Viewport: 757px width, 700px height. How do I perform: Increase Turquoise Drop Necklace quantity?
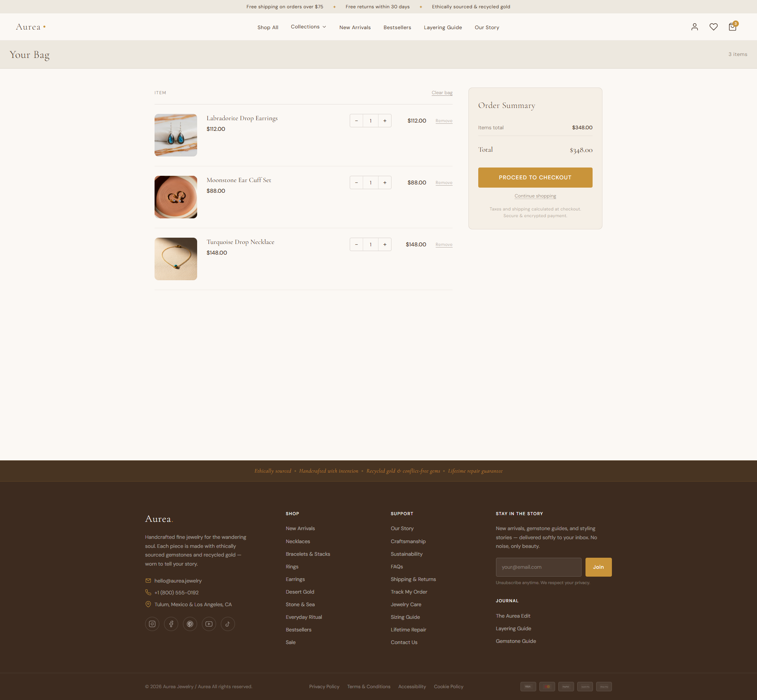coord(385,244)
